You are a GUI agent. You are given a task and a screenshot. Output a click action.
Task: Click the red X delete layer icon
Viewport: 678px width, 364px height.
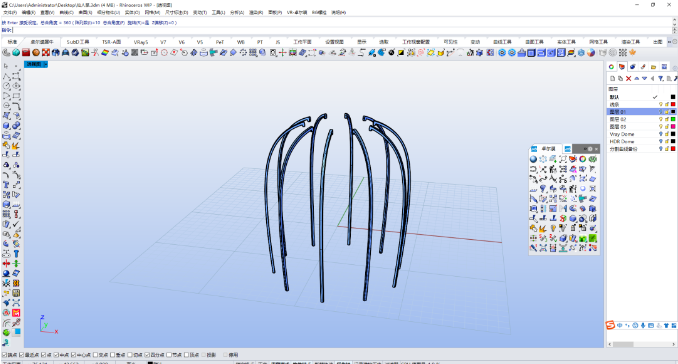point(628,79)
